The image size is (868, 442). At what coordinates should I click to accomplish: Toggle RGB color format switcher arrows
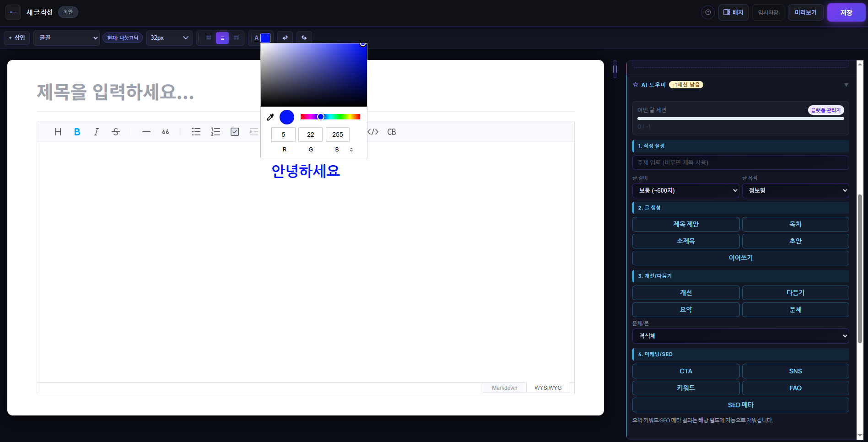[351, 150]
